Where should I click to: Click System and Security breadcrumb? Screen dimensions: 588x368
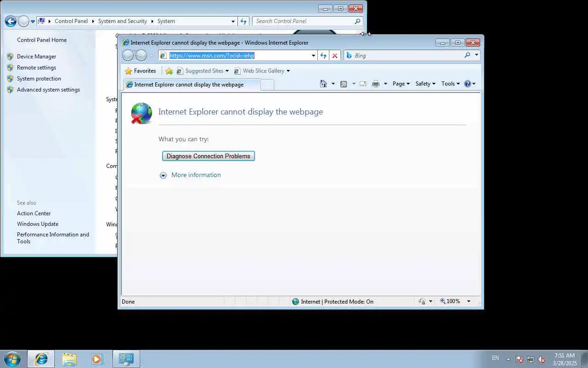123,21
